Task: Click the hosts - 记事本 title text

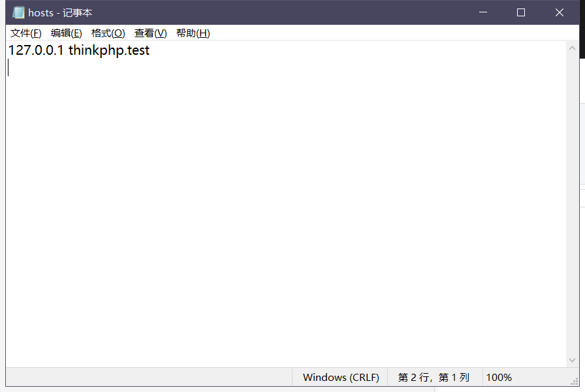Action: click(60, 12)
